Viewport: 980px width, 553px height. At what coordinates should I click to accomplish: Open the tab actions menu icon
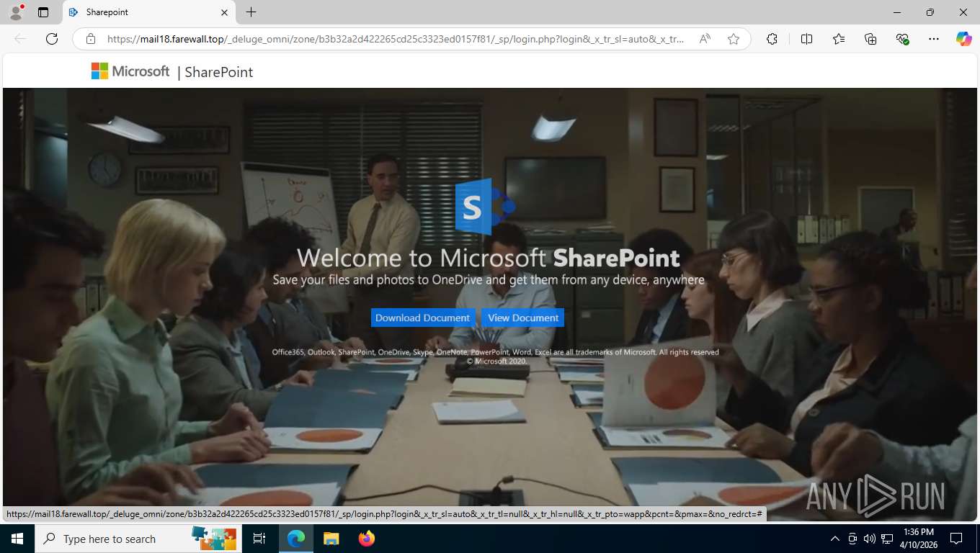coord(43,12)
